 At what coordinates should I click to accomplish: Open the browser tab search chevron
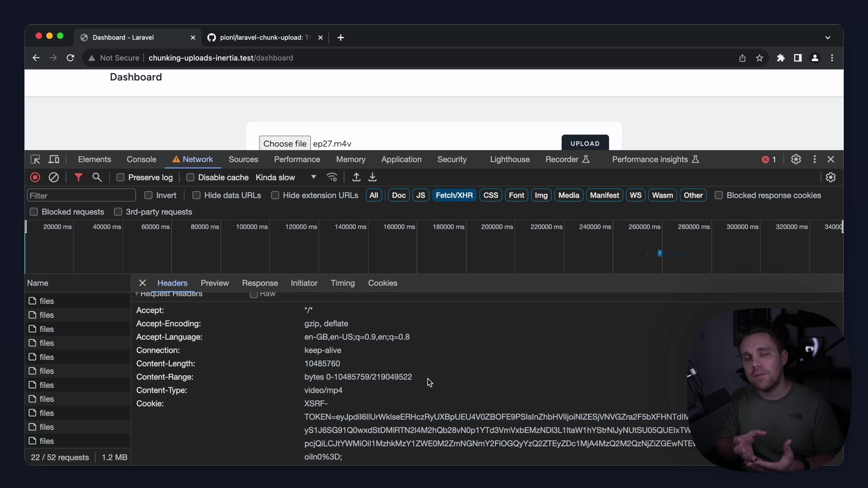tap(828, 38)
